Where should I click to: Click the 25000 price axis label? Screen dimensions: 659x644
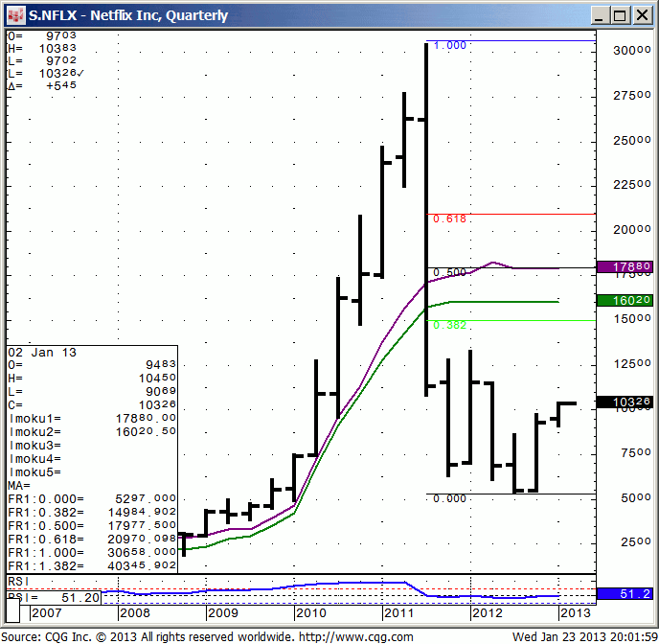tap(631, 140)
